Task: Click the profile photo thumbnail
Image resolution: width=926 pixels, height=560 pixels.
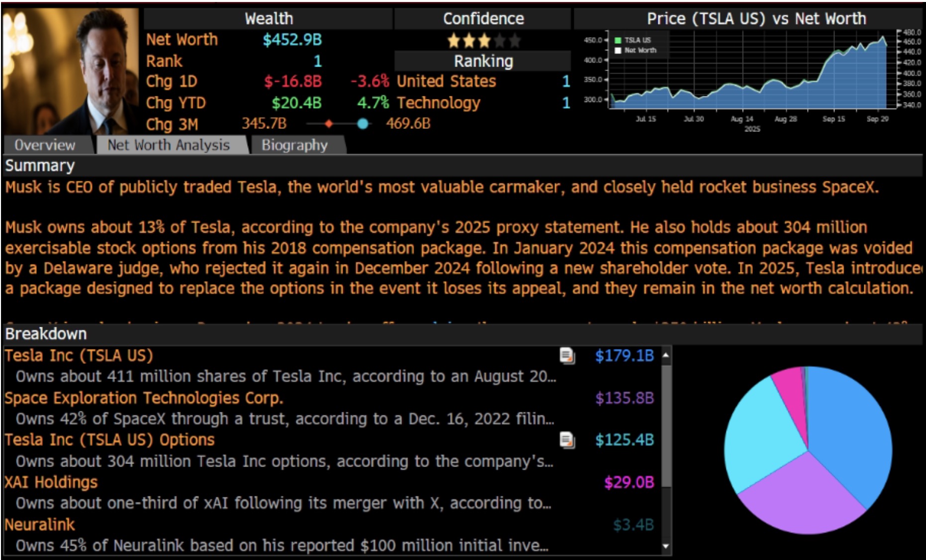Action: pyautogui.click(x=71, y=71)
